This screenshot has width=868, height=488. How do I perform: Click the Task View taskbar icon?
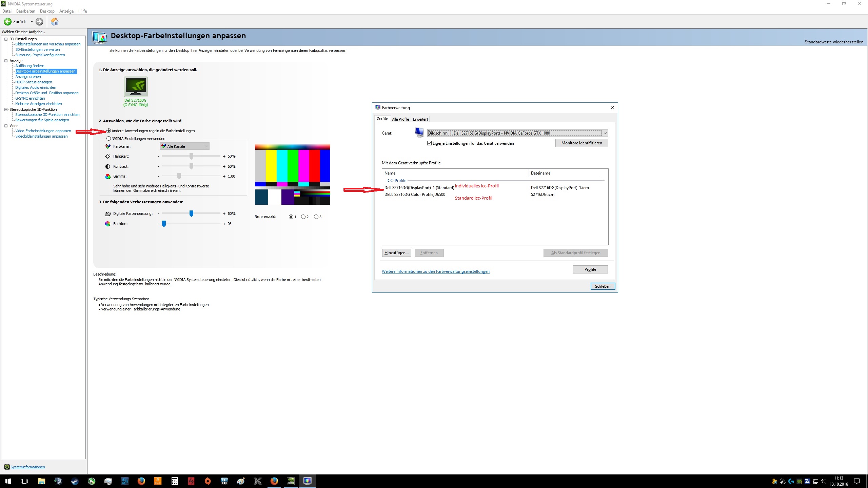pos(24,481)
